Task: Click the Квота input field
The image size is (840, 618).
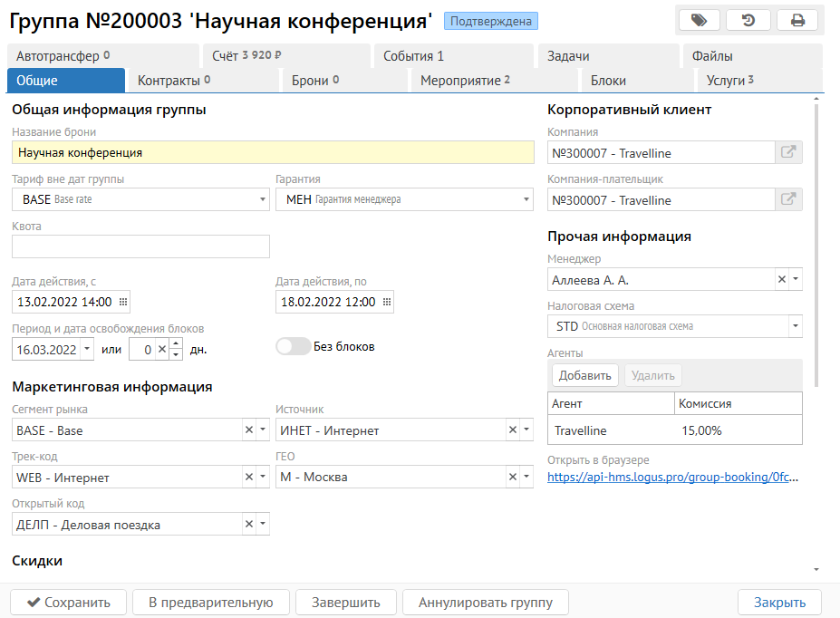Action: [140, 246]
